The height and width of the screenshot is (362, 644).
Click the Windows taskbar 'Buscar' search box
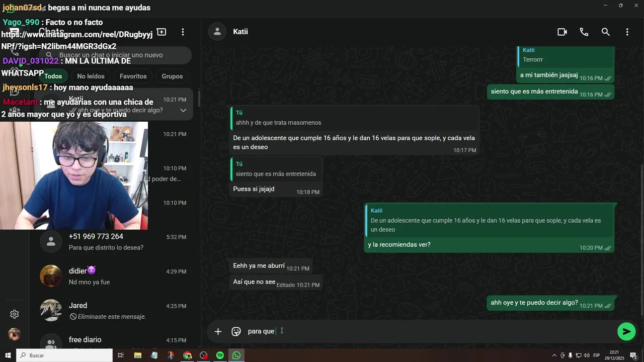click(64, 355)
